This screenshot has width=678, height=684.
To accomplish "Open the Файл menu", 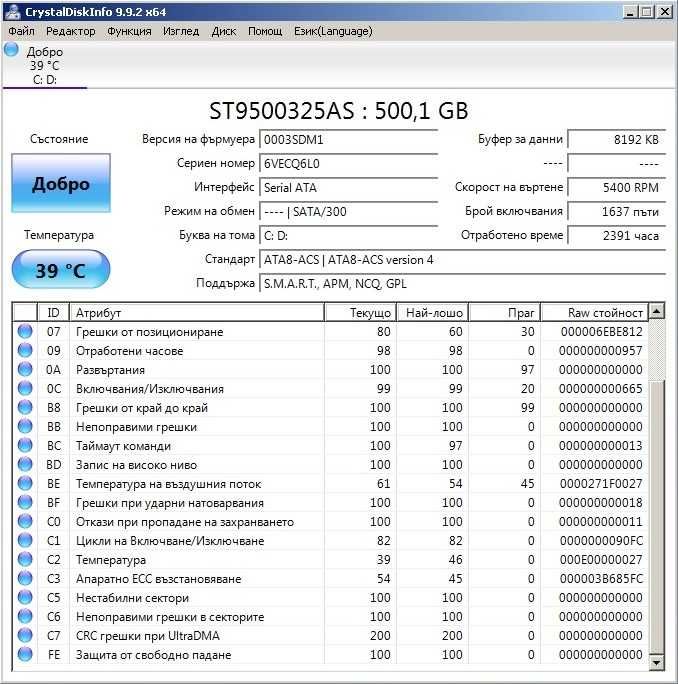I will [x=21, y=31].
